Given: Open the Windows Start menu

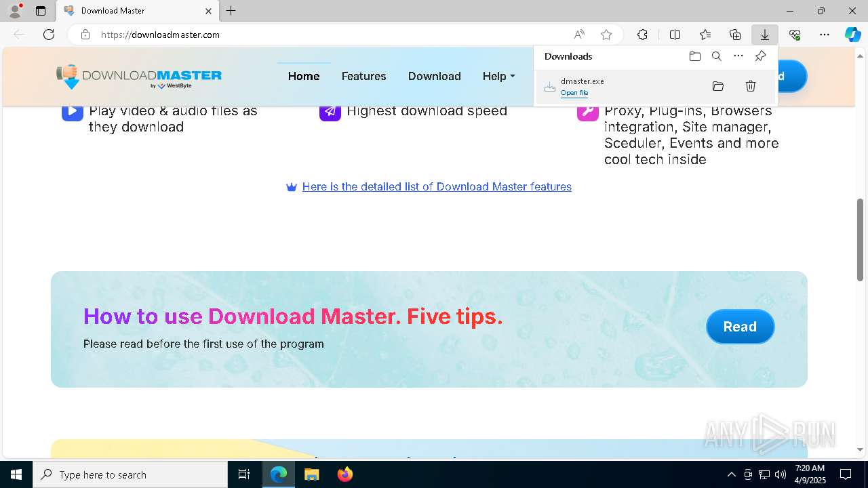Looking at the screenshot, I should 16,474.
